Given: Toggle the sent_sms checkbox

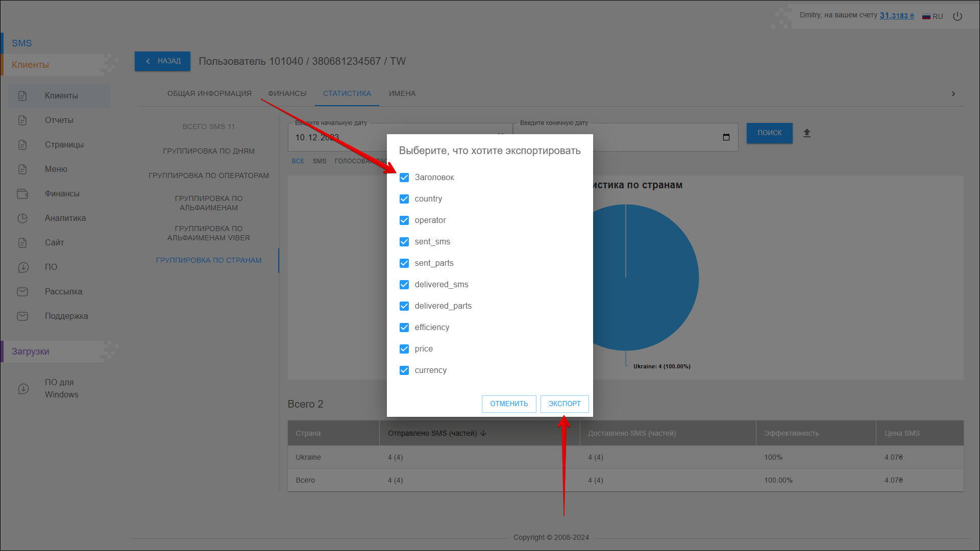Looking at the screenshot, I should click(x=404, y=242).
